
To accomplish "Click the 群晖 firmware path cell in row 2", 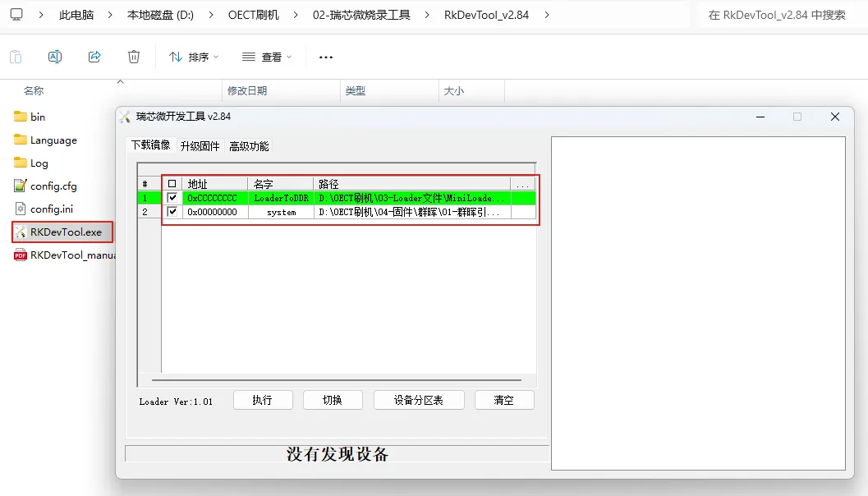I will coord(412,212).
